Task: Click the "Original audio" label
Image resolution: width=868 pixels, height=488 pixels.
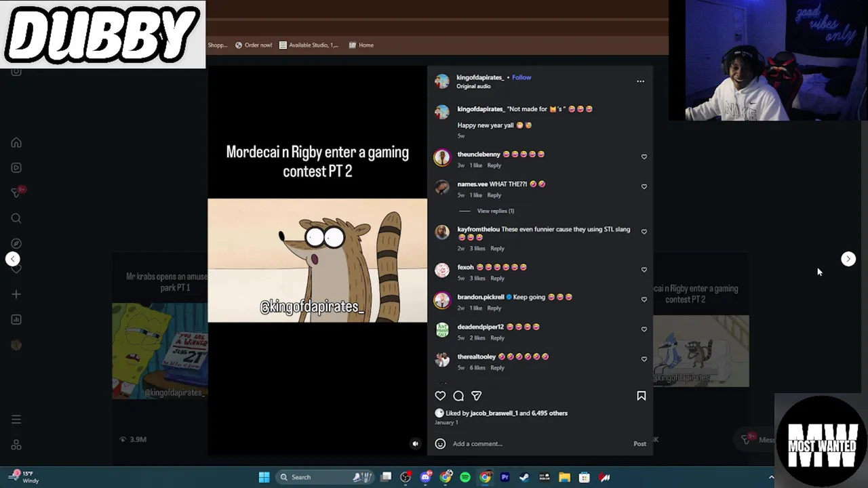Action: coord(473,87)
